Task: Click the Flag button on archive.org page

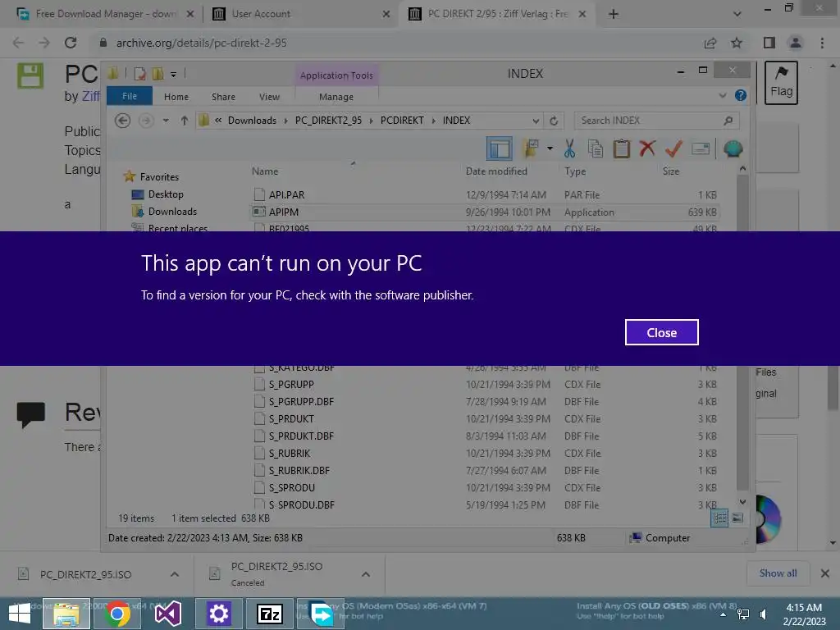Action: click(781, 83)
